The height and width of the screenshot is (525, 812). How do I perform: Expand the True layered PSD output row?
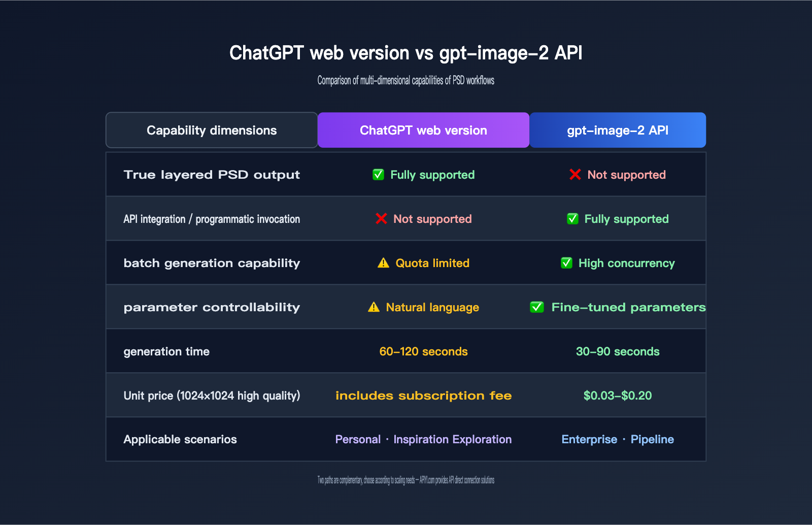click(x=212, y=175)
